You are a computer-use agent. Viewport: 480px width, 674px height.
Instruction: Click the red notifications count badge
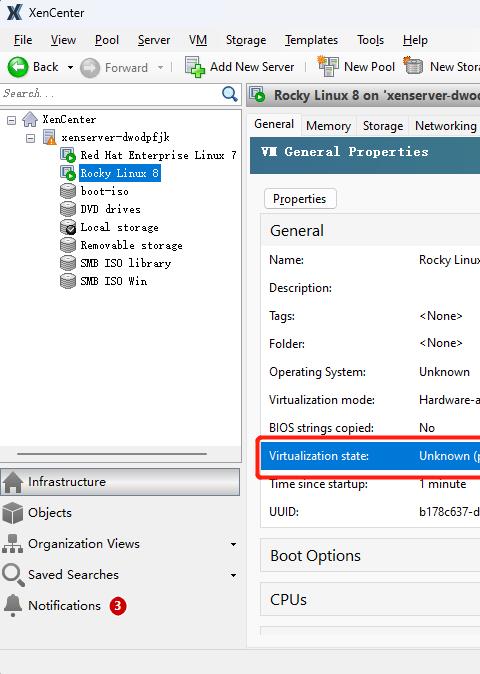click(118, 606)
